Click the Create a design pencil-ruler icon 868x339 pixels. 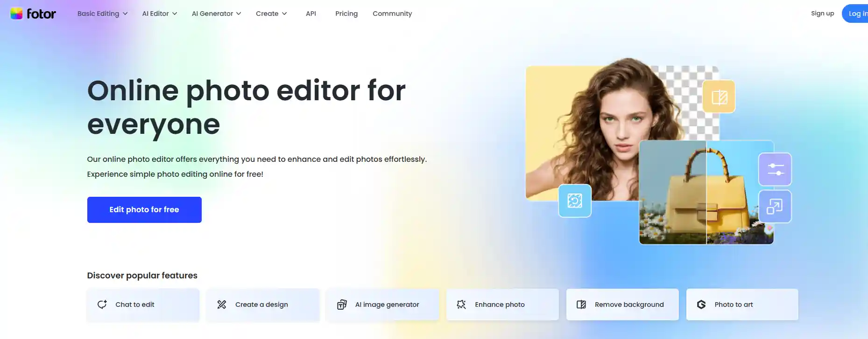click(222, 304)
